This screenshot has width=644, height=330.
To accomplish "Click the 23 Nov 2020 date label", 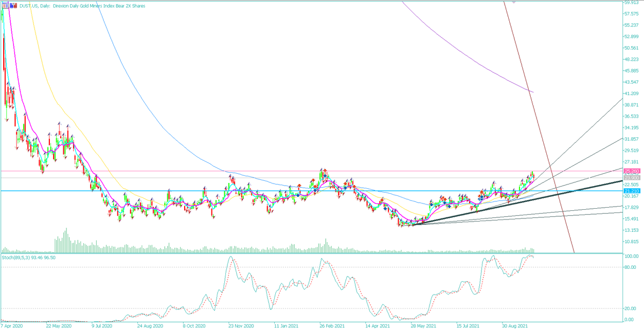I will [241, 326].
